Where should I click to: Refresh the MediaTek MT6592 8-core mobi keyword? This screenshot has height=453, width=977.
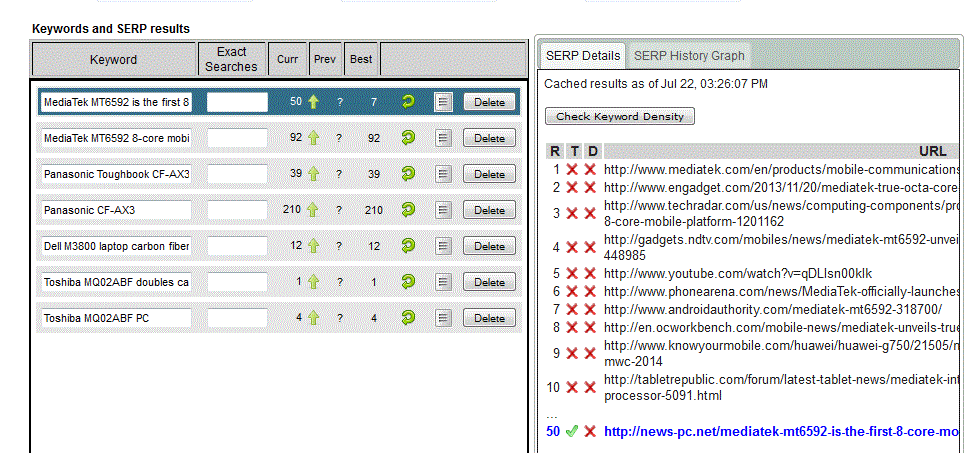408,138
